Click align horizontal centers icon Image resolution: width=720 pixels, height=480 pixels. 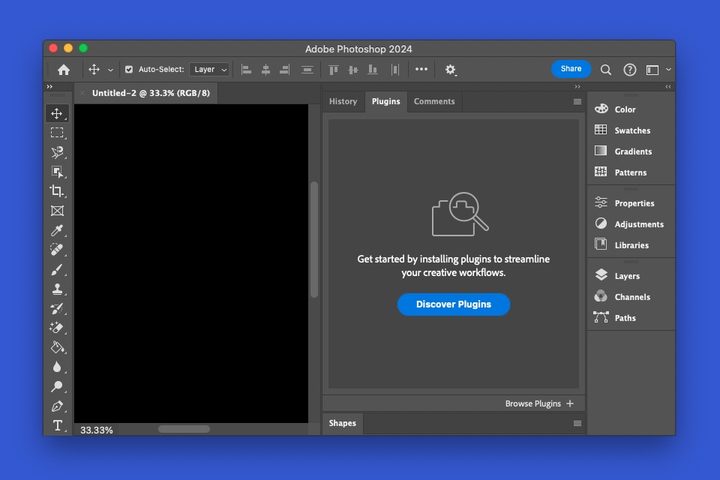(x=265, y=70)
